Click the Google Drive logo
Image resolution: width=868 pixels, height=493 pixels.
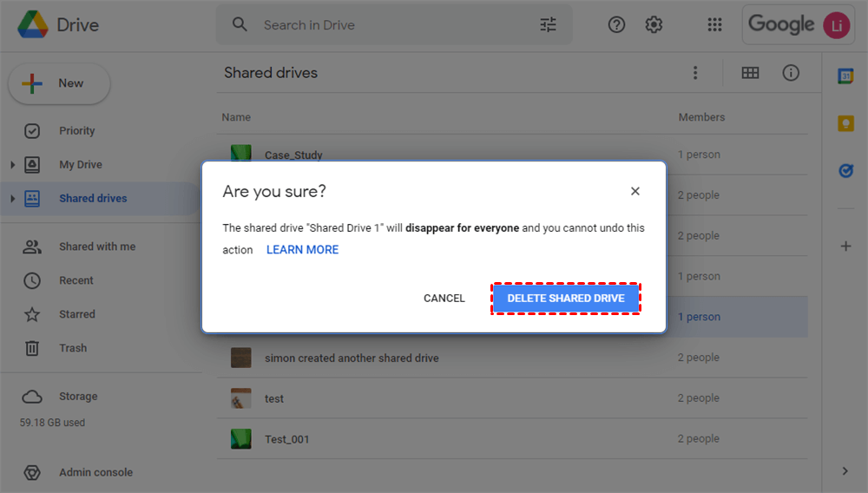[33, 25]
